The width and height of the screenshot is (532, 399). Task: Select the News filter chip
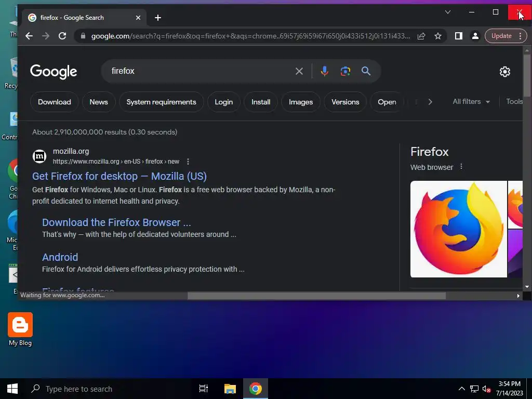click(x=99, y=102)
